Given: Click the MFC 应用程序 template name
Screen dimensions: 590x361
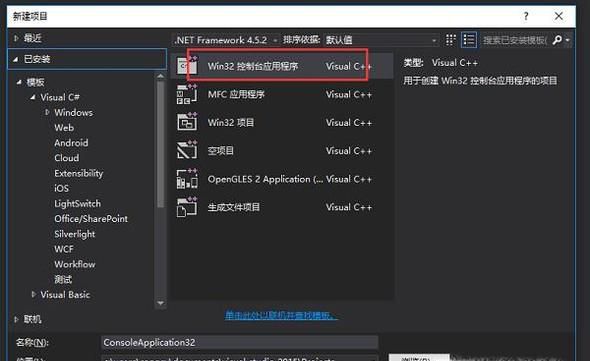Looking at the screenshot, I should click(x=236, y=94).
